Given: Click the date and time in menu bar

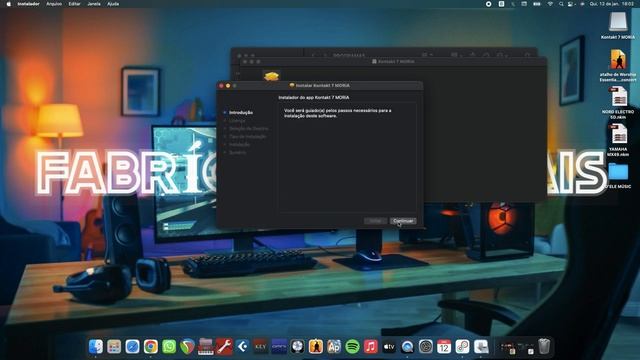Looking at the screenshot, I should click(x=611, y=4).
